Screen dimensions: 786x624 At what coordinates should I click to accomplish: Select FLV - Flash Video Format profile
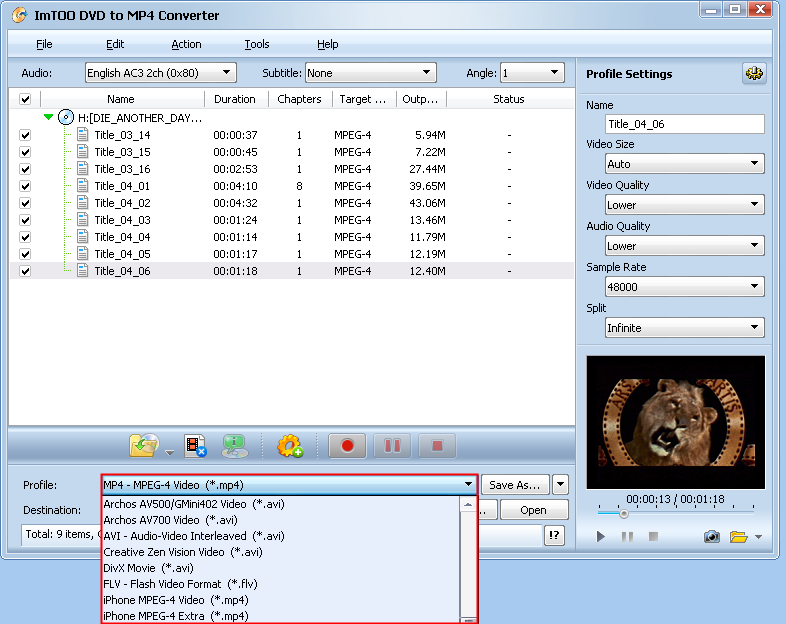coord(281,584)
